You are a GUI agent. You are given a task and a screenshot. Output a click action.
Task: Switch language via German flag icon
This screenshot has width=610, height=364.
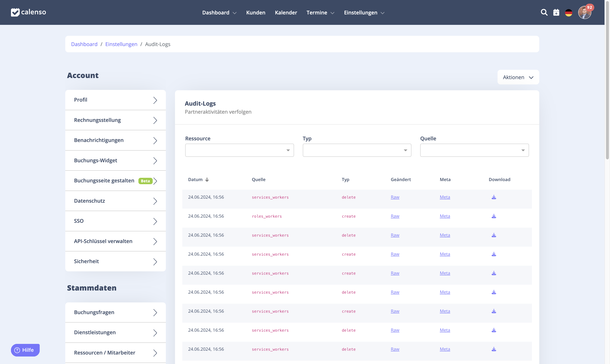[568, 12]
